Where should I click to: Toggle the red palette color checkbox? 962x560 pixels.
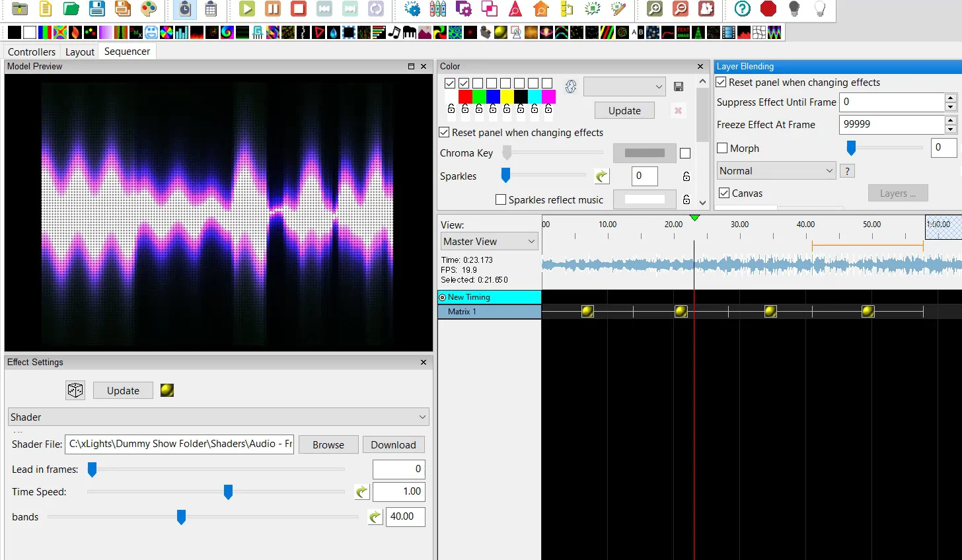[x=464, y=83]
